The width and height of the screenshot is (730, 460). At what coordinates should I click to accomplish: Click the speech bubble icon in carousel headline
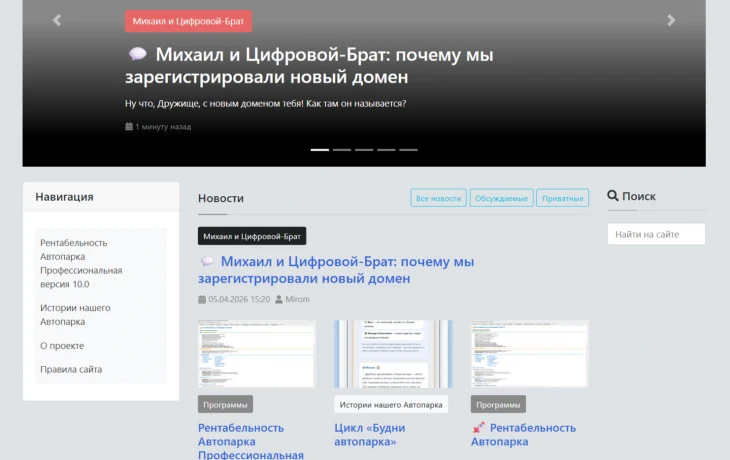point(137,54)
